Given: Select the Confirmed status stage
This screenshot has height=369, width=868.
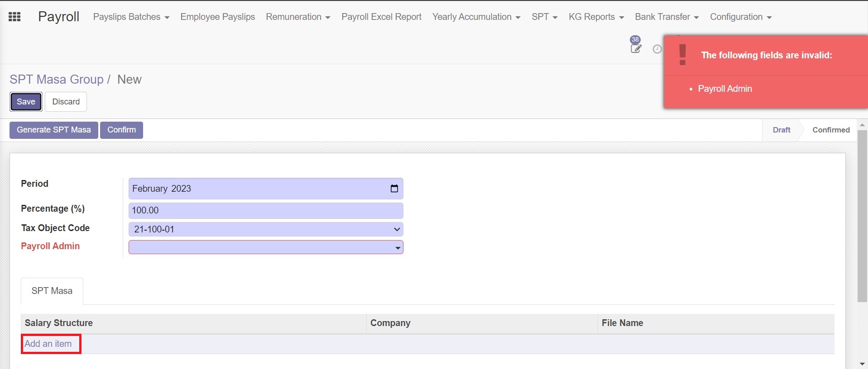Looking at the screenshot, I should coord(831,130).
